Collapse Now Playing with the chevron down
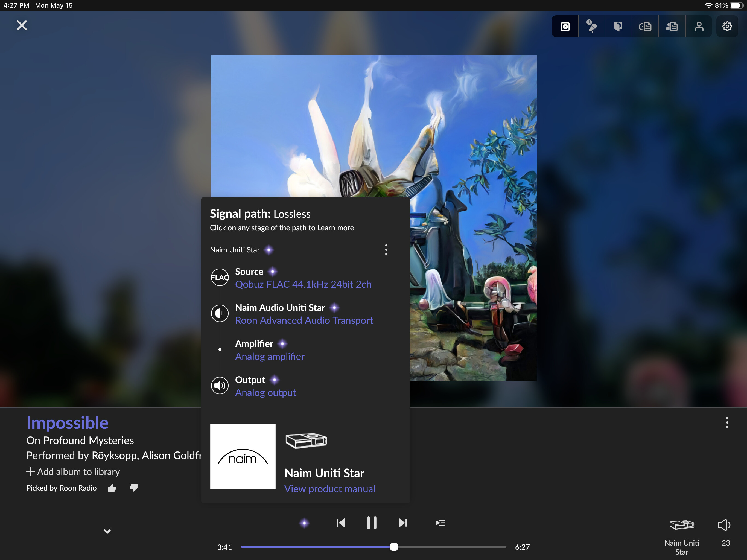The width and height of the screenshot is (747, 560). [x=107, y=531]
